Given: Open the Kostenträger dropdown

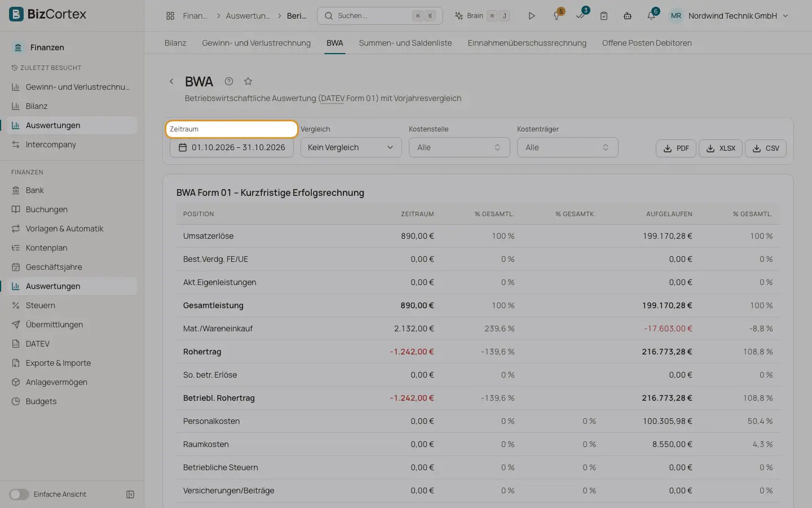Looking at the screenshot, I should [567, 147].
